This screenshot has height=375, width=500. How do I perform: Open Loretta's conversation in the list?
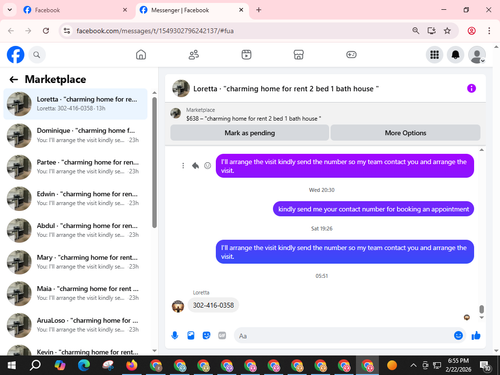point(76,104)
